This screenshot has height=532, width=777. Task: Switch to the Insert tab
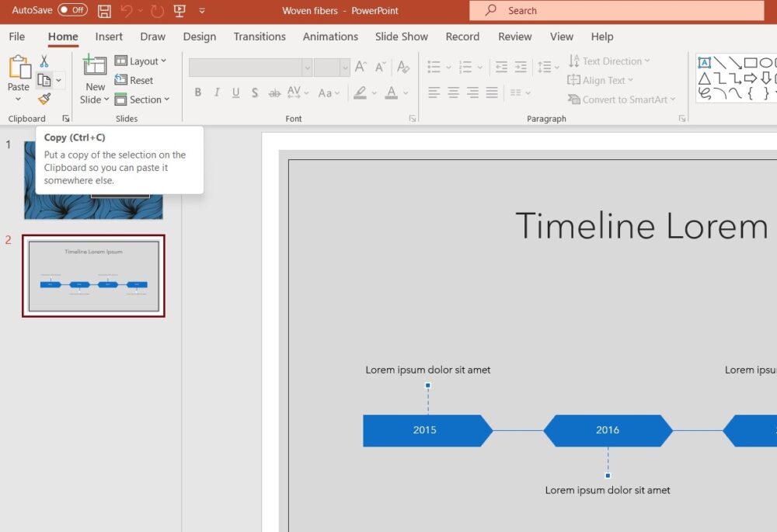109,37
